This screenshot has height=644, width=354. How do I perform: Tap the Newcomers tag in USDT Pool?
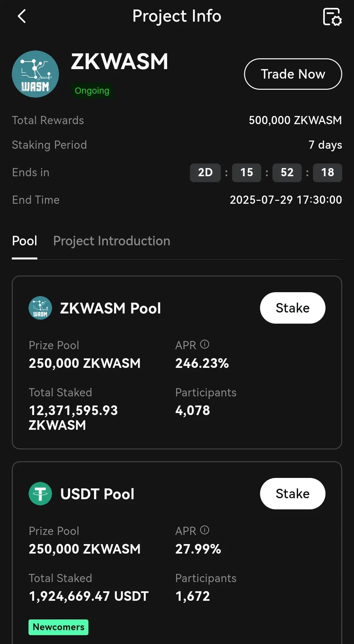[58, 627]
